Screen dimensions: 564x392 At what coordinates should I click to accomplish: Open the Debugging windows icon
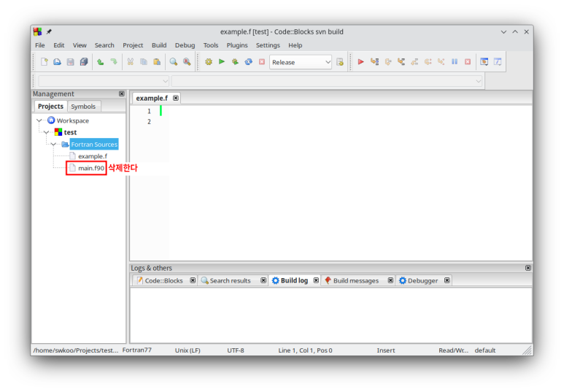pyautogui.click(x=484, y=62)
